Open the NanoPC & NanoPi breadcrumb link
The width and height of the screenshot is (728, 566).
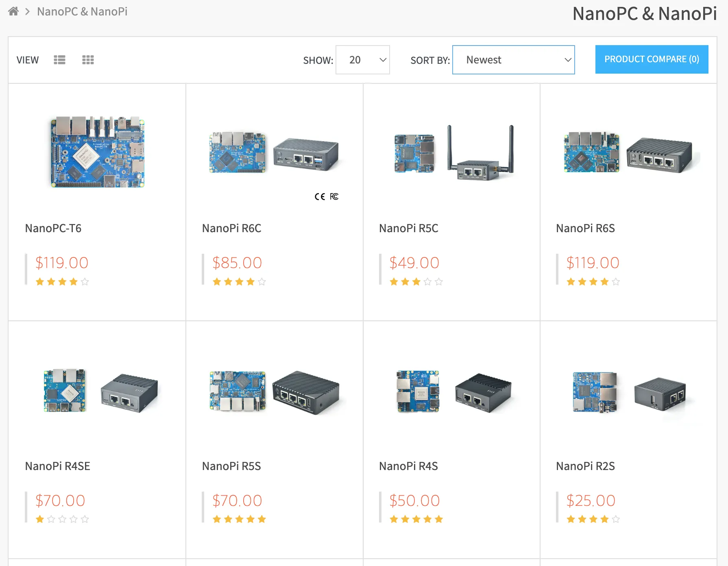click(x=82, y=11)
